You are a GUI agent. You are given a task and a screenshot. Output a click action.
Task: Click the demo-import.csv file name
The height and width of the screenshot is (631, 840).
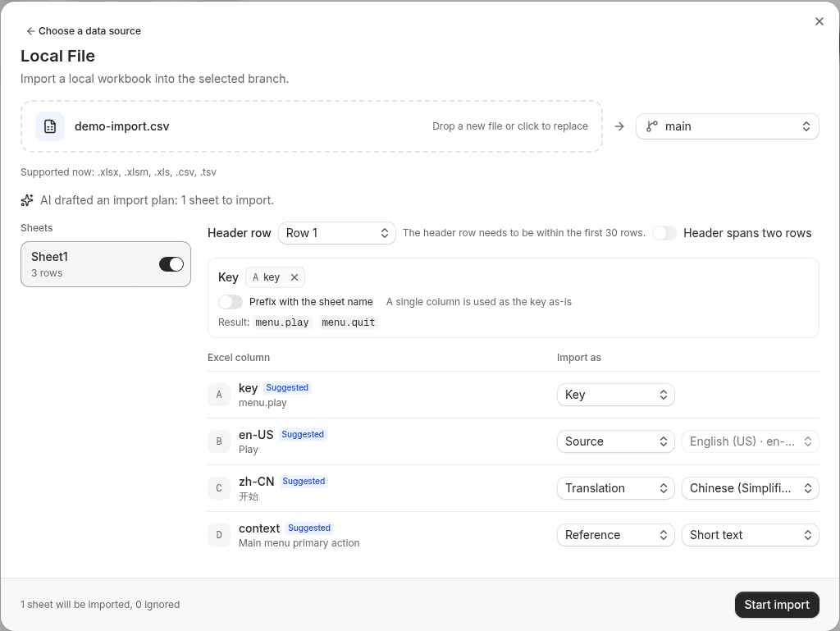(121, 126)
